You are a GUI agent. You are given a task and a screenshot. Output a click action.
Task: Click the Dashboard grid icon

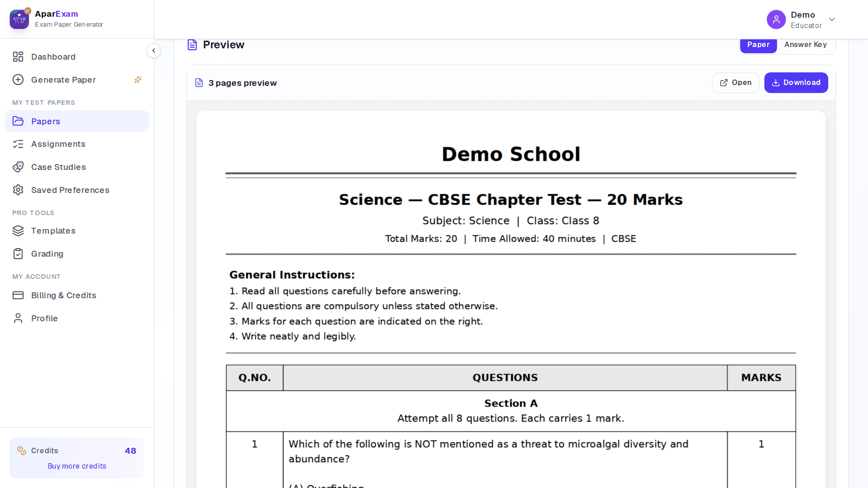pos(18,57)
